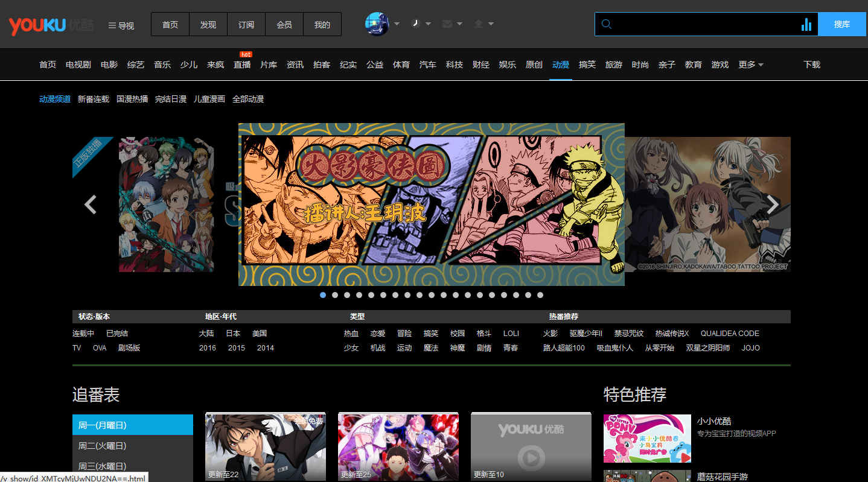The height and width of the screenshot is (482, 868).
Task: Open the user avatar profile picture
Action: [375, 23]
